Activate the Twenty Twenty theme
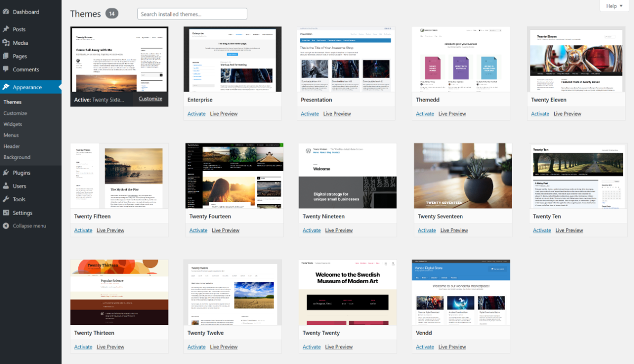 pos(312,347)
